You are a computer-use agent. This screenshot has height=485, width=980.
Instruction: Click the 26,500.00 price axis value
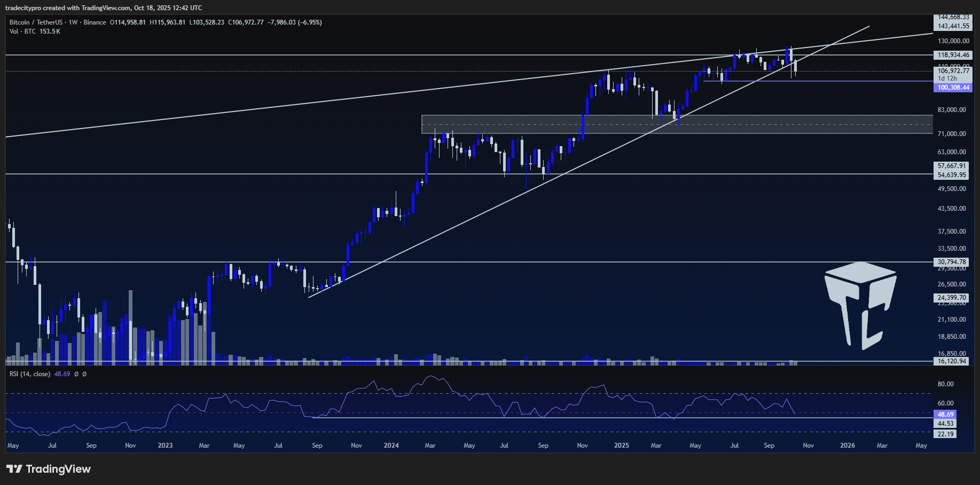[x=952, y=284]
